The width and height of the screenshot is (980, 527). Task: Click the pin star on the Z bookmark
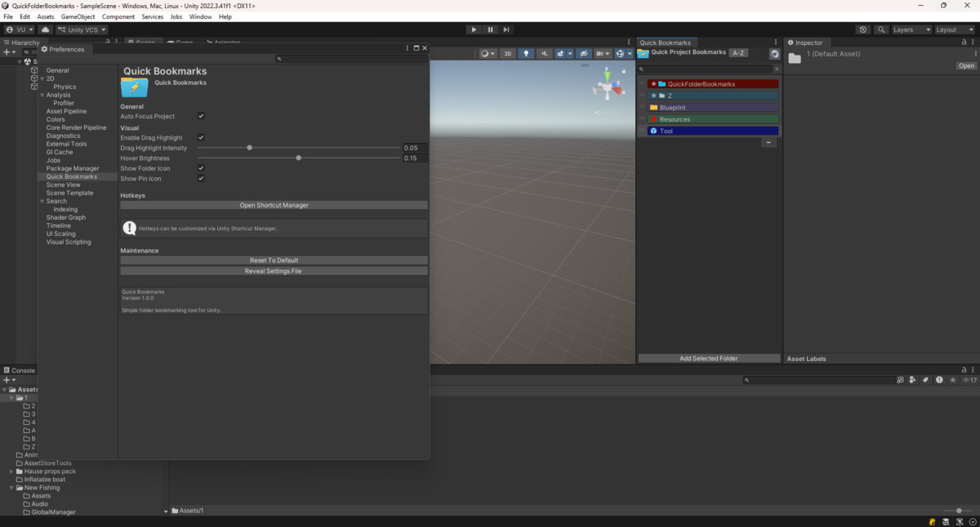653,96
